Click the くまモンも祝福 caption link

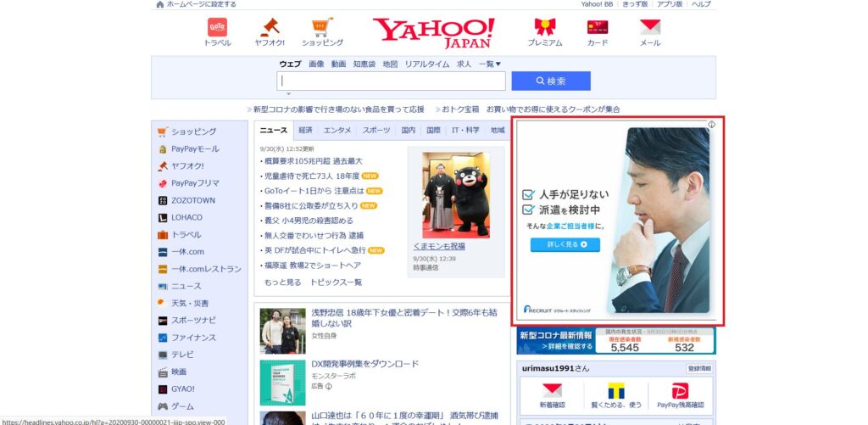point(439,247)
